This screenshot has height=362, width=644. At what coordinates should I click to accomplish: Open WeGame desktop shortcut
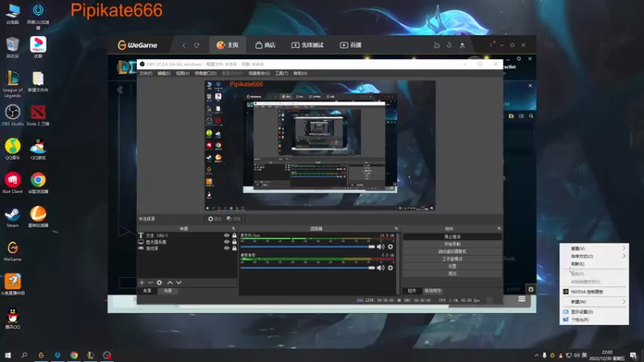coord(12,250)
